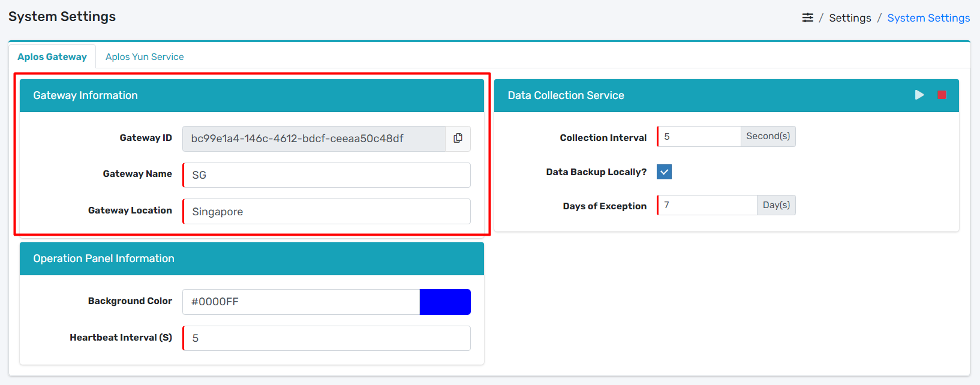Viewport: 980px width, 385px height.
Task: Switch to the Aplos Yun Service tab
Action: pos(145,57)
